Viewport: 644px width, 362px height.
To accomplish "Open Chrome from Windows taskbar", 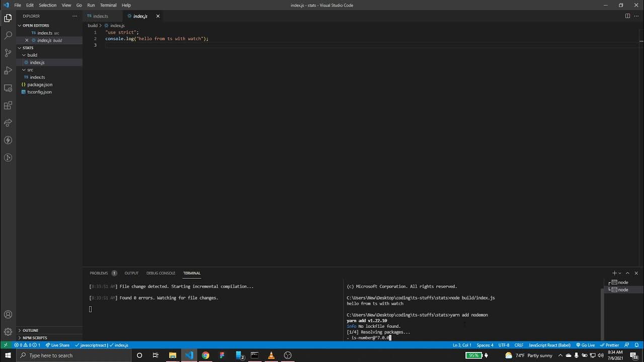I will click(x=205, y=355).
